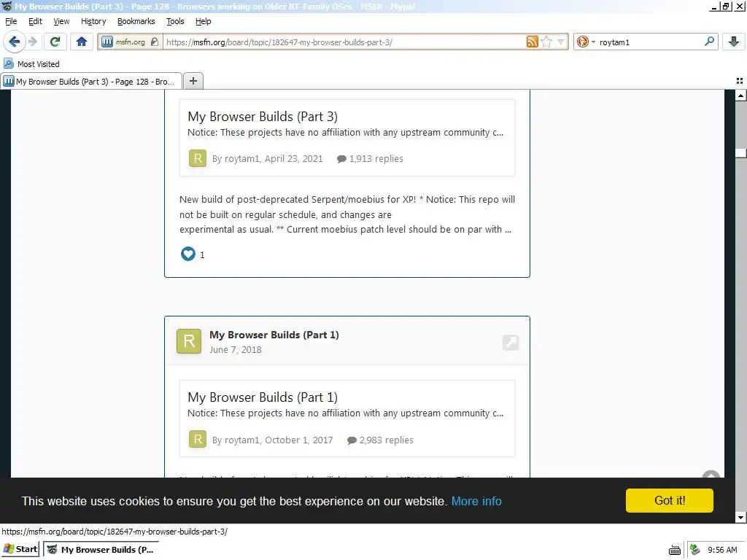Click the June 7, 2018 date

pyautogui.click(x=236, y=349)
